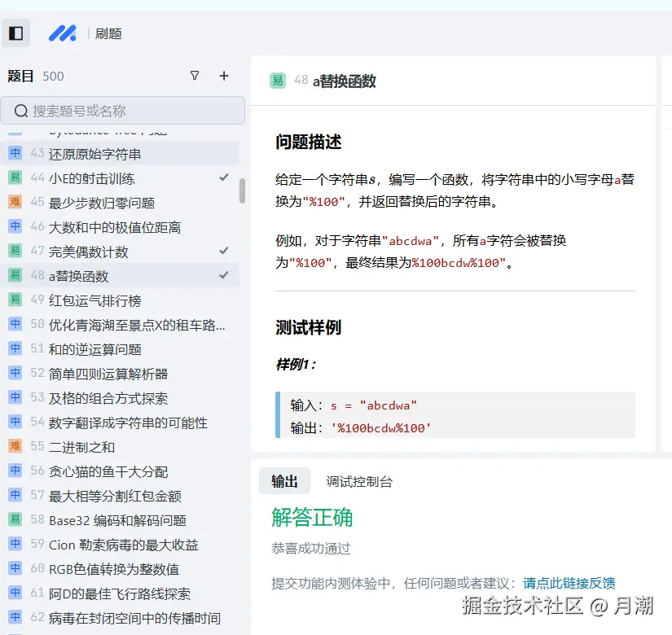
Task: Click the 易 difficulty badge beside a替换函数 title
Action: 277,81
